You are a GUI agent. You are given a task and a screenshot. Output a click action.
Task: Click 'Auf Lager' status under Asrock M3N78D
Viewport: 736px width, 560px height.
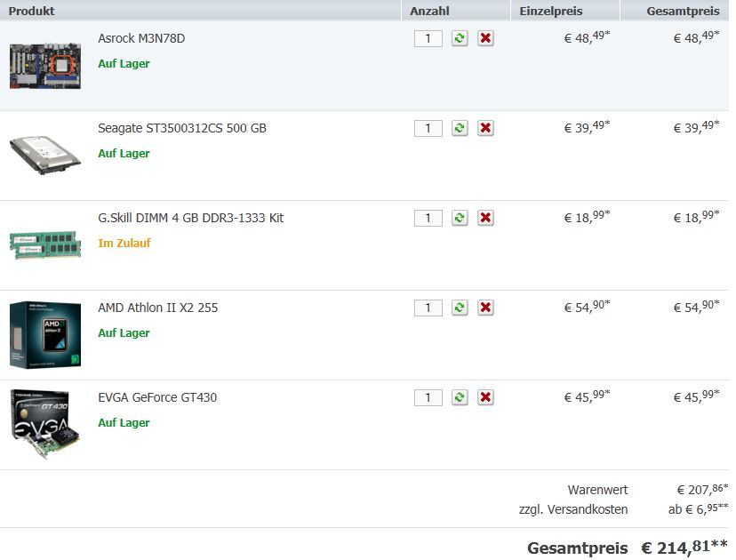tap(124, 63)
